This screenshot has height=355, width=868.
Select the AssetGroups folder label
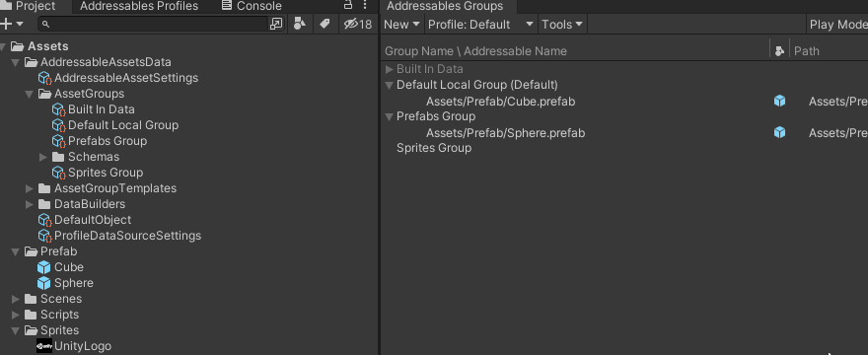coord(89,94)
